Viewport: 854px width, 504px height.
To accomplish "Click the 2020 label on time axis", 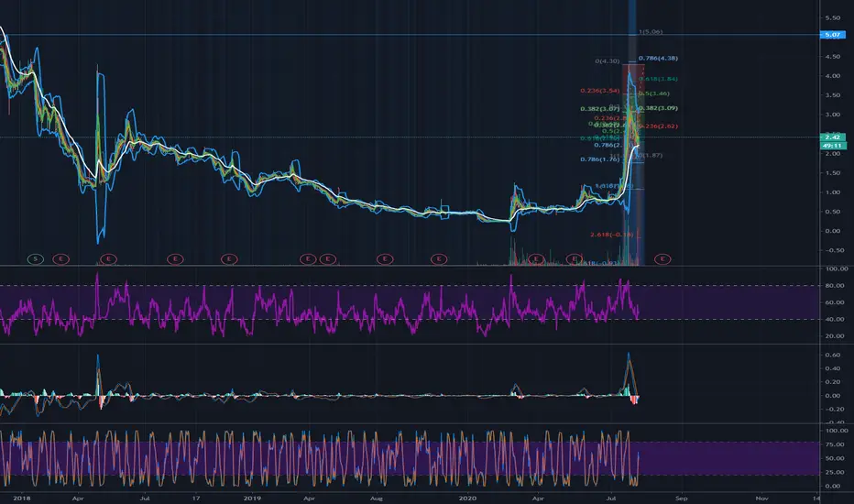I will click(x=467, y=498).
